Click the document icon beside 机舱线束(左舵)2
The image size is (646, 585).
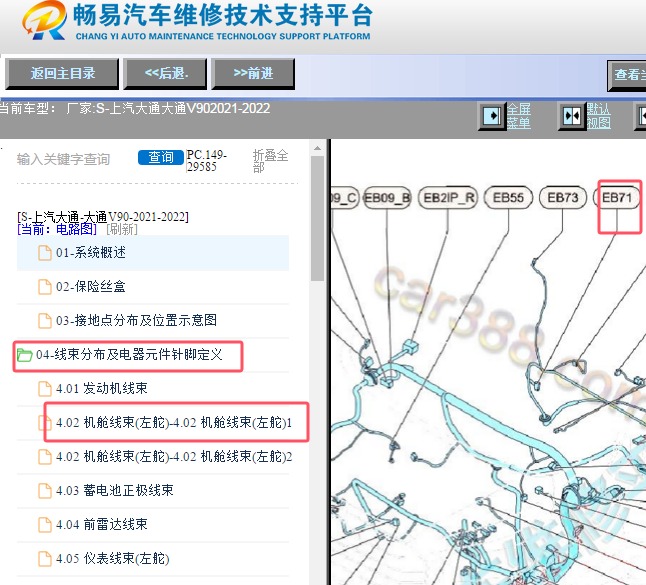tap(44, 457)
